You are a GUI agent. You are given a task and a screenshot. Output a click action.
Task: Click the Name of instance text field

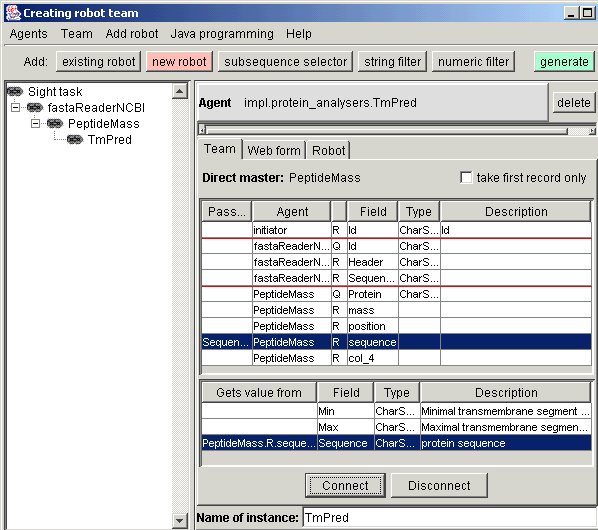450,518
